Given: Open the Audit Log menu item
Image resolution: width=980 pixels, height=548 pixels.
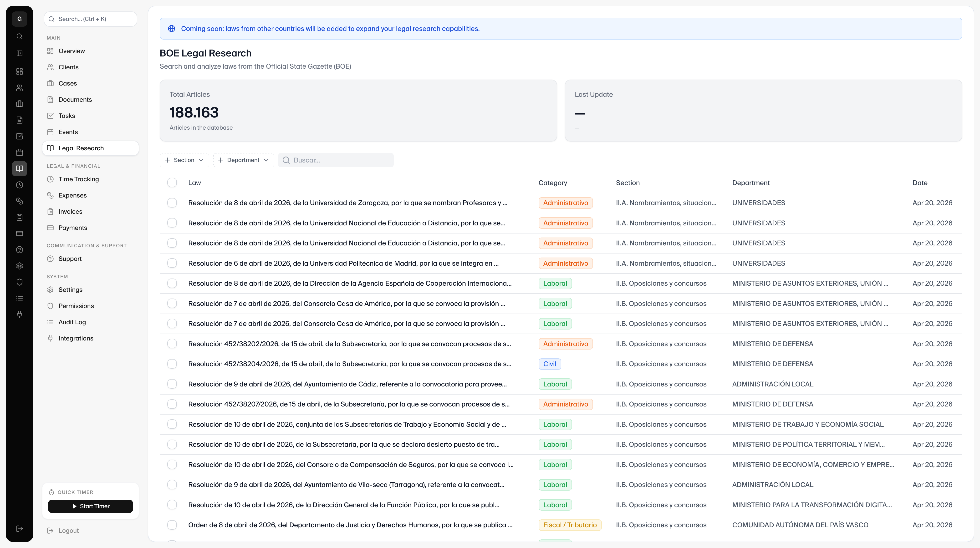Looking at the screenshot, I should [x=72, y=322].
